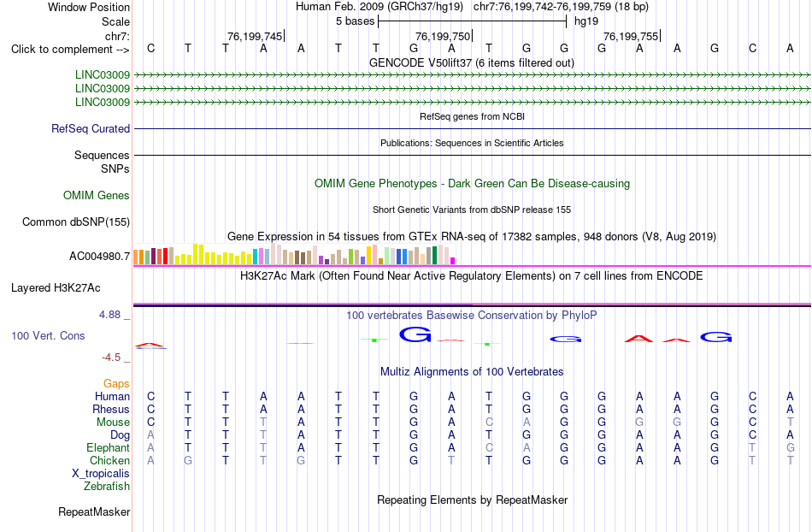
Task: Click the Zebrafish row label
Action: (107, 486)
